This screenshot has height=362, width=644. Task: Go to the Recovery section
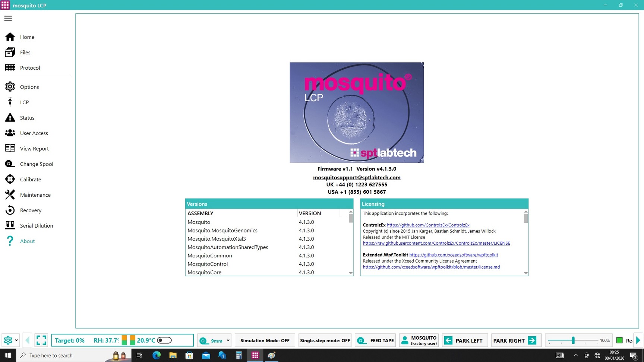tap(31, 210)
